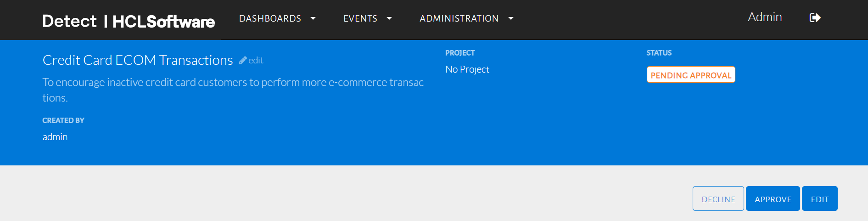Click the STATUS label heading

(659, 53)
